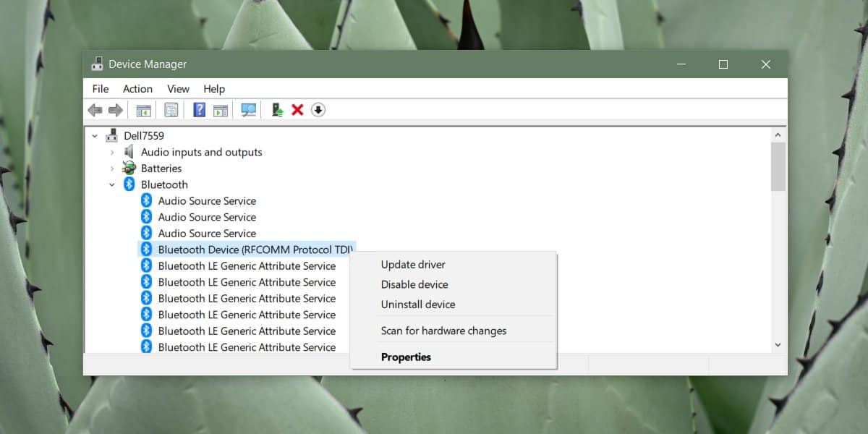Image resolution: width=868 pixels, height=434 pixels.
Task: Click the Disable device toolbar icon
Action: pos(318,109)
